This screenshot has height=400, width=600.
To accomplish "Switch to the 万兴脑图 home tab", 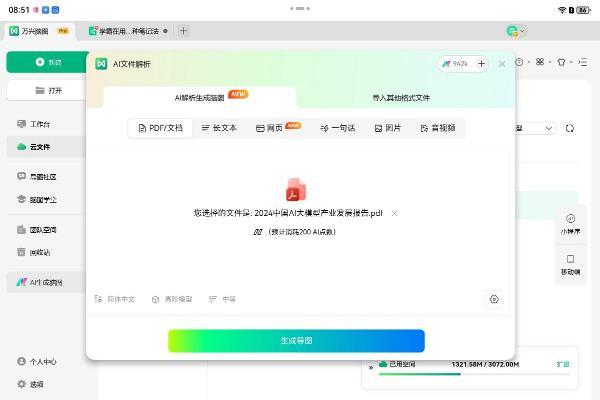I will click(39, 31).
